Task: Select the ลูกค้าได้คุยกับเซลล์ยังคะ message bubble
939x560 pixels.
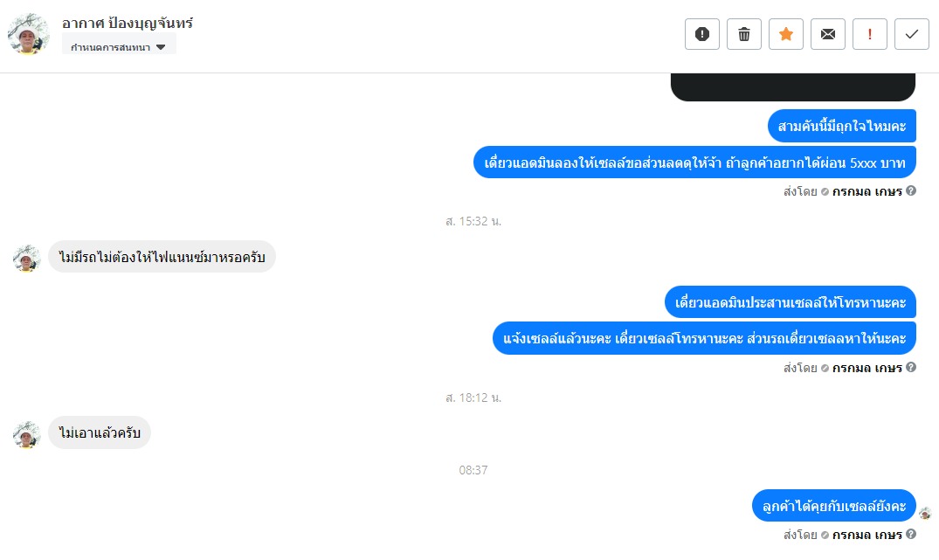Action: 833,506
